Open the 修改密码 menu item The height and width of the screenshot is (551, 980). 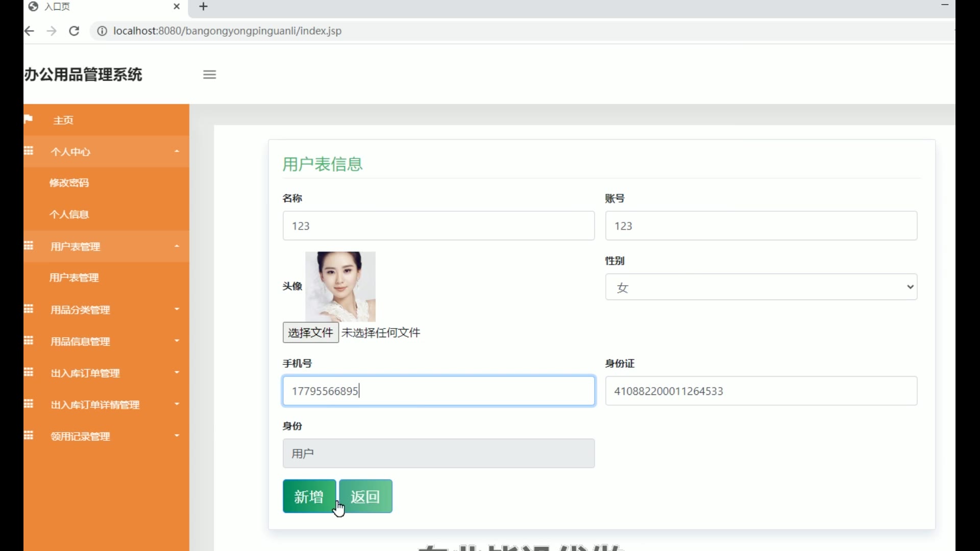(x=69, y=183)
